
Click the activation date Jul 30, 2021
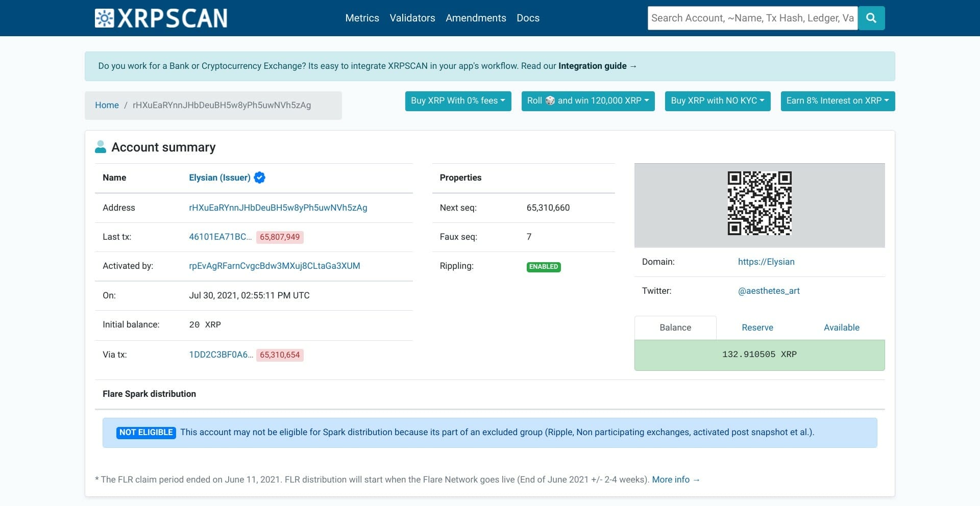point(249,295)
